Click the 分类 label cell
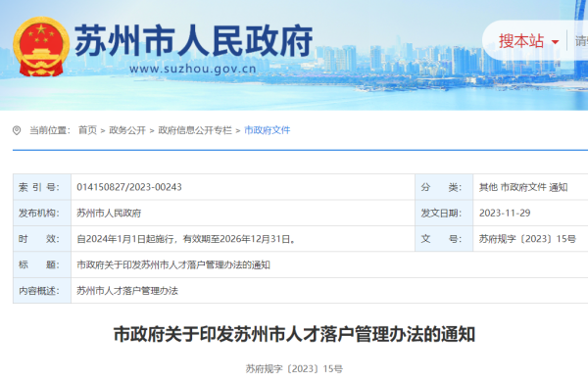Viewport: 588px width, 383px height. click(444, 187)
